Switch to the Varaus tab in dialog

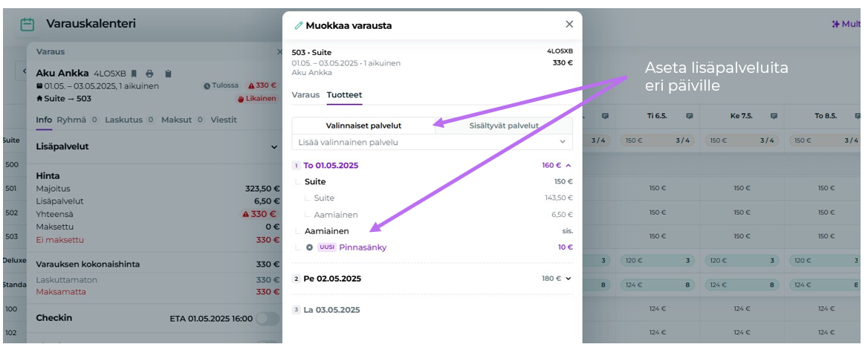(305, 95)
